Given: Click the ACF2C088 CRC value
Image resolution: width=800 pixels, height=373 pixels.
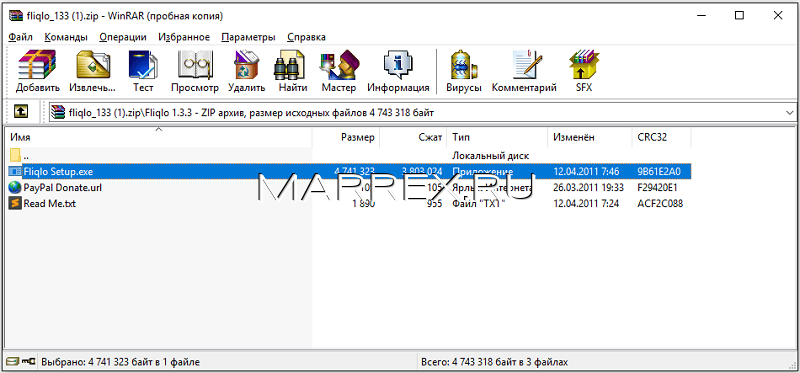Looking at the screenshot, I should [660, 204].
